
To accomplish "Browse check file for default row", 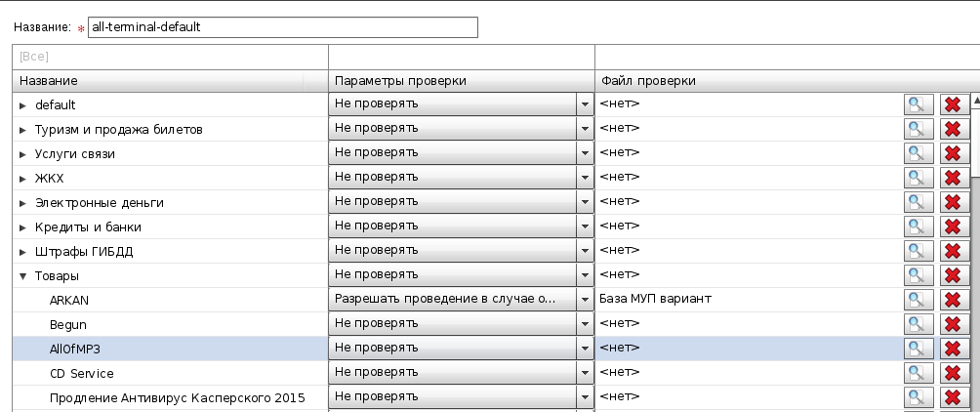I will 919,104.
